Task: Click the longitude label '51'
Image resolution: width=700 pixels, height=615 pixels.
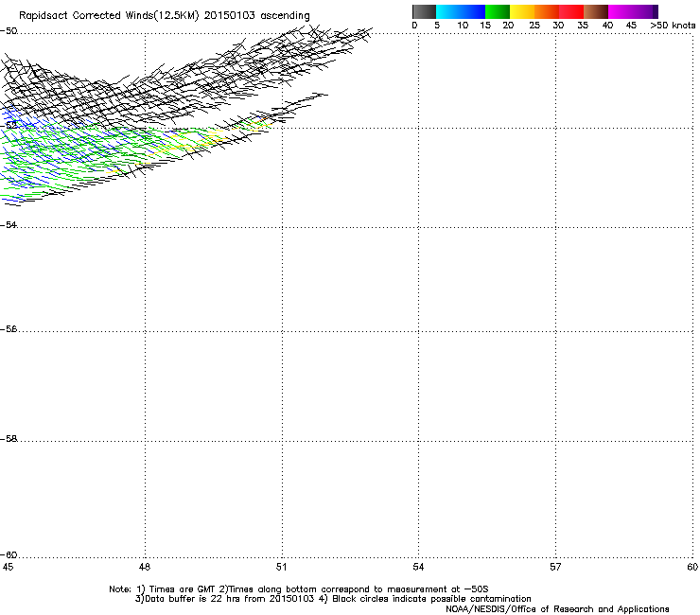Action: pos(281,567)
